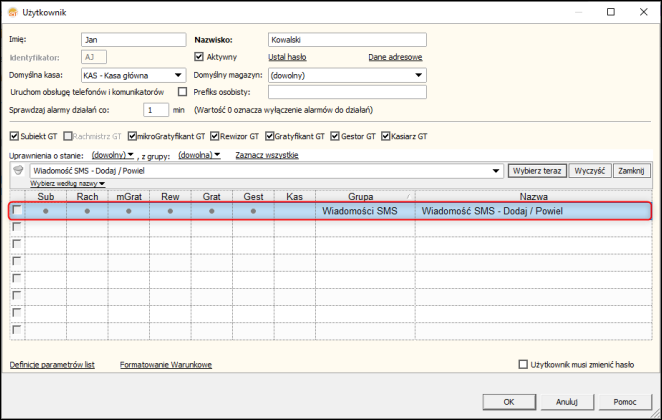Confirm with the OK button
The image size is (662, 420).
[x=509, y=402]
